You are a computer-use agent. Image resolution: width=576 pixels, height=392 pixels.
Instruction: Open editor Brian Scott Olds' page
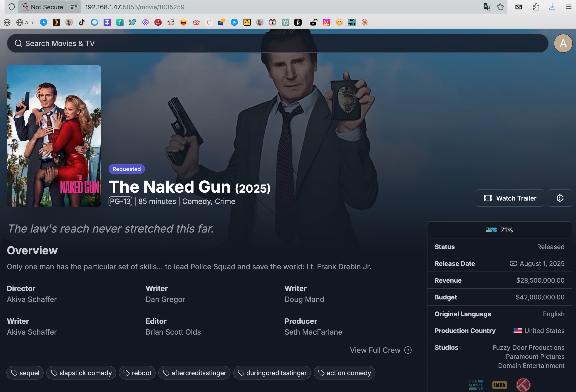173,332
